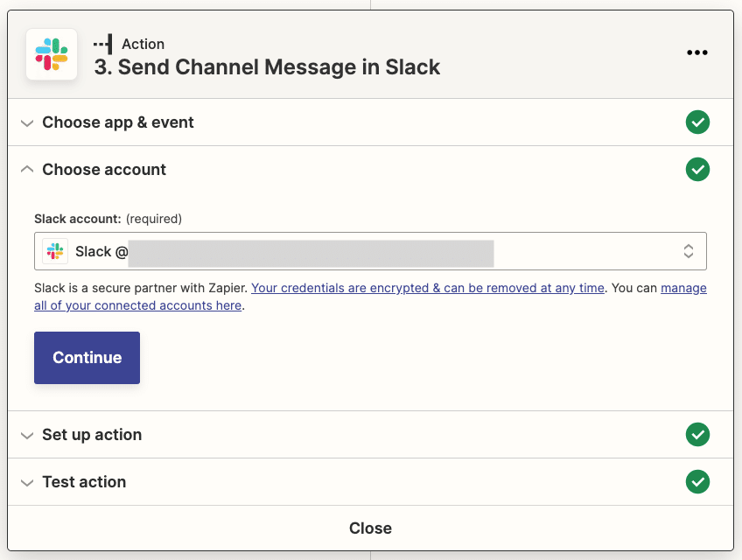Click the step title Send Channel Message in Slack
This screenshot has height=560, width=742.
(267, 66)
